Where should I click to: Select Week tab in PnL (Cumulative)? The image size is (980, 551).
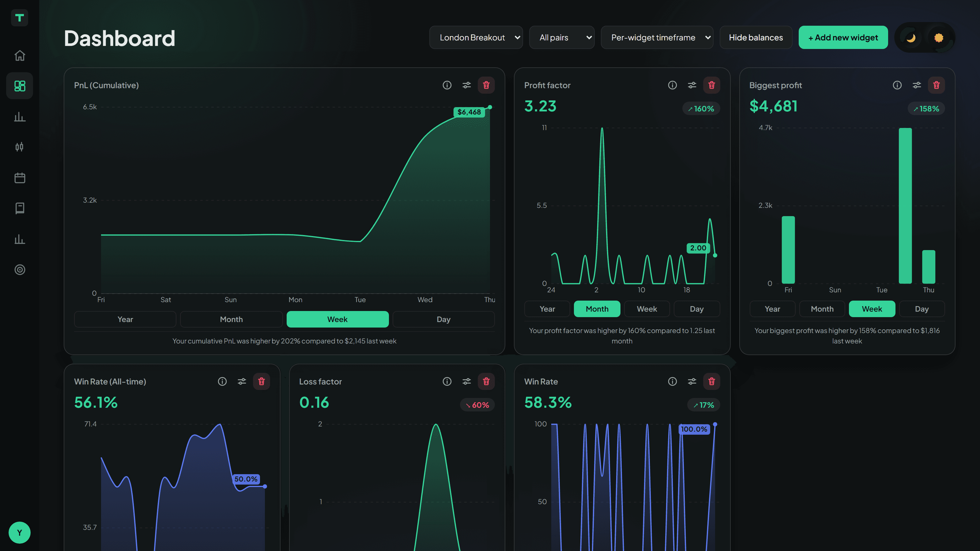pyautogui.click(x=337, y=319)
